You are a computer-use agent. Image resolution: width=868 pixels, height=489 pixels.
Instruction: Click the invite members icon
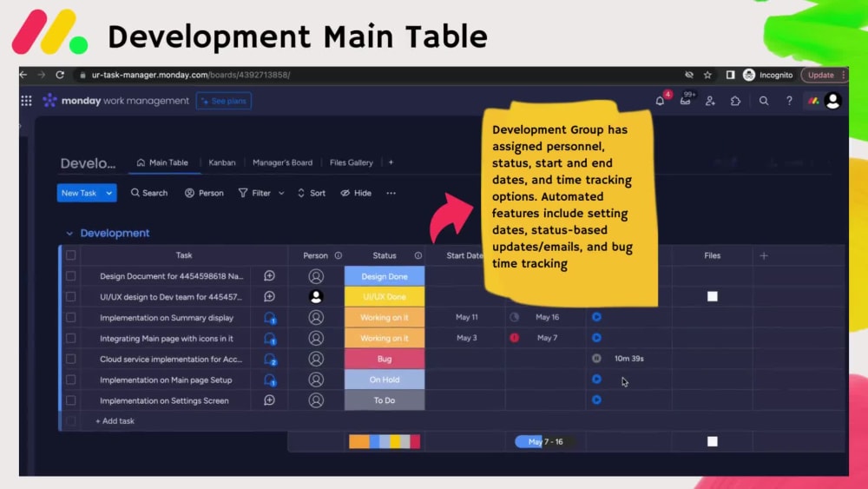coord(710,101)
